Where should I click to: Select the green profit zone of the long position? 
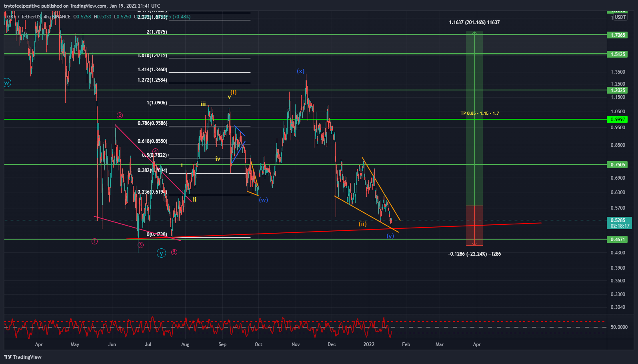pyautogui.click(x=474, y=119)
